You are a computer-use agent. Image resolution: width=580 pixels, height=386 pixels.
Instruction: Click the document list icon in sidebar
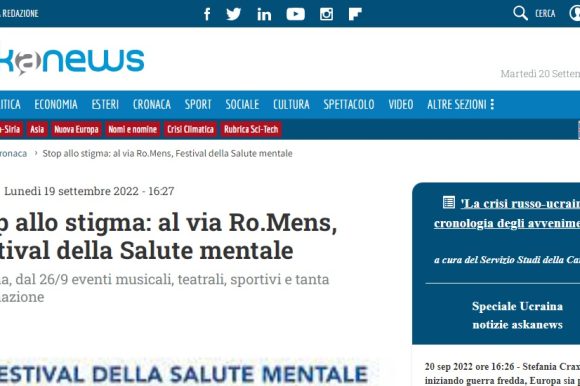click(449, 203)
